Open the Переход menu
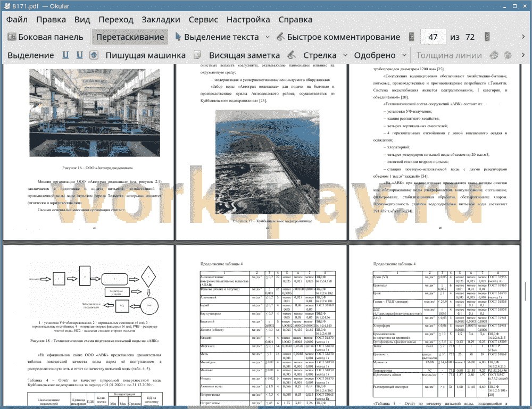This screenshot has height=409, width=532. pyautogui.click(x=115, y=19)
